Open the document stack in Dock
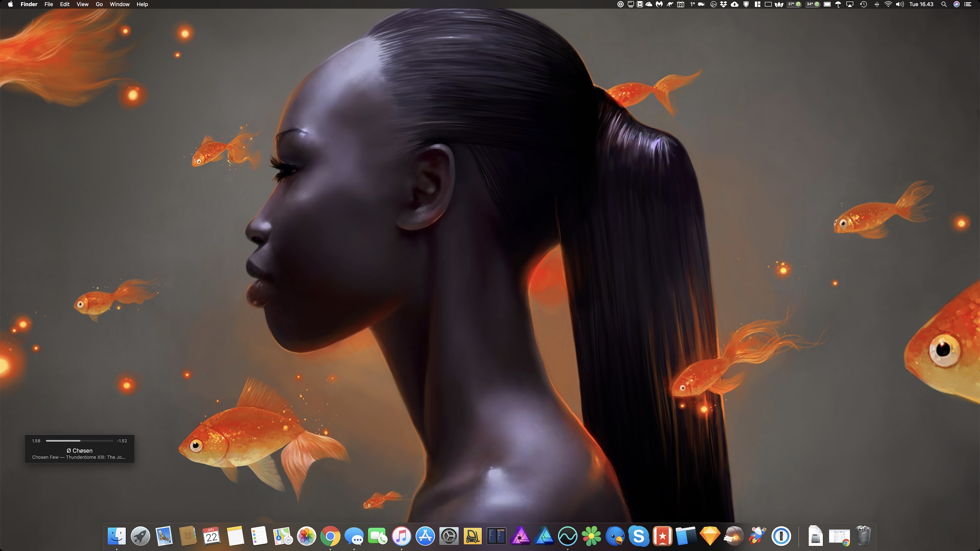 pyautogui.click(x=816, y=536)
